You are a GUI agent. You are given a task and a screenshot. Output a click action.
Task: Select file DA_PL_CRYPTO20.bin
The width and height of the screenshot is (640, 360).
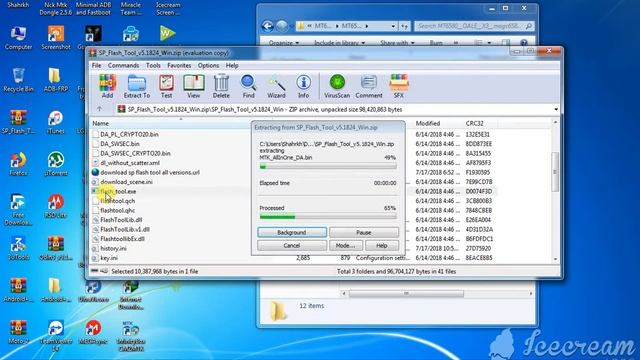tap(129, 134)
